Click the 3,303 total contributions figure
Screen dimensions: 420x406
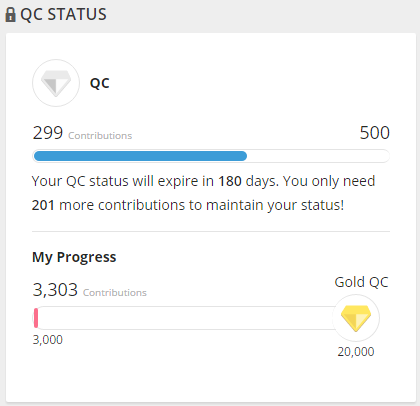[x=55, y=290]
